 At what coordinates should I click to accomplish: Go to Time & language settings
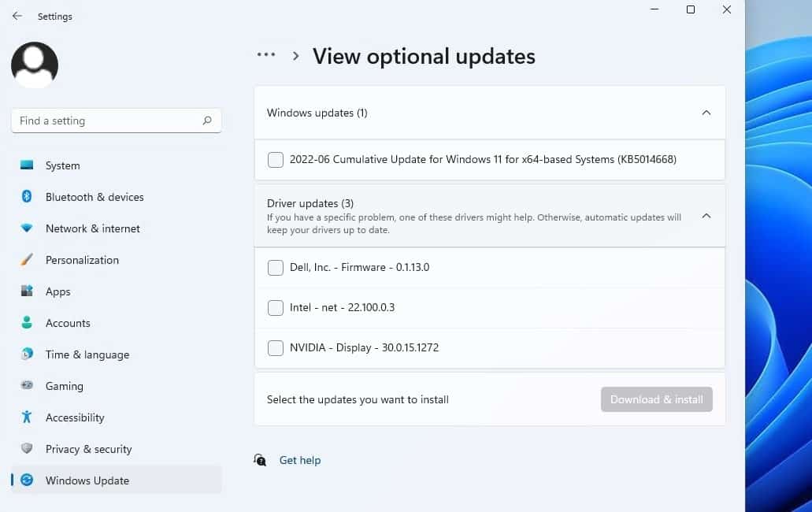coord(87,354)
